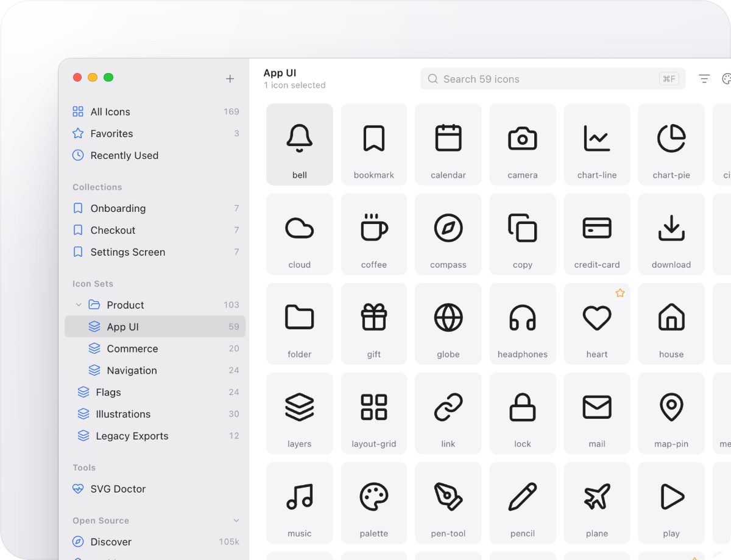Image resolution: width=731 pixels, height=560 pixels.
Task: Select the download icon tile
Action: tap(671, 234)
